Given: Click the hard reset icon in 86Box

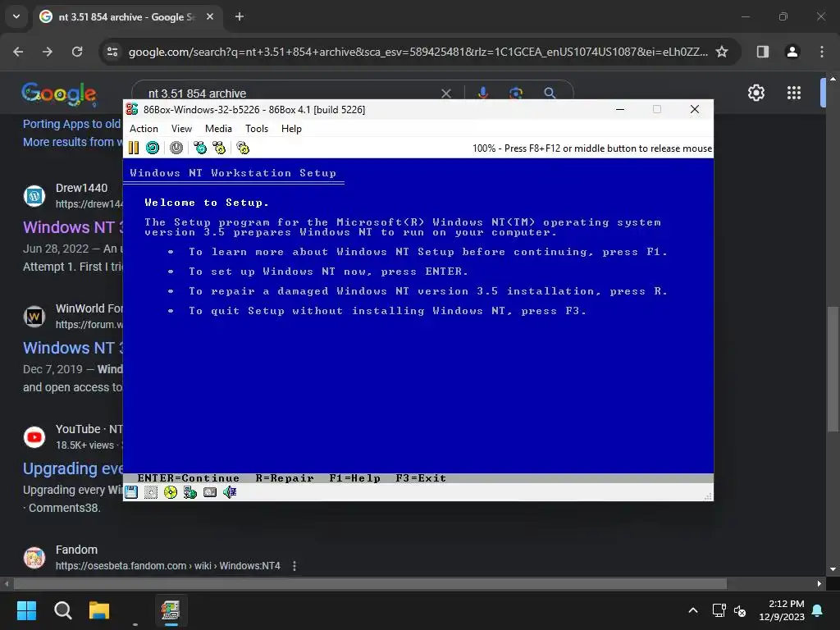Looking at the screenshot, I should tap(153, 148).
